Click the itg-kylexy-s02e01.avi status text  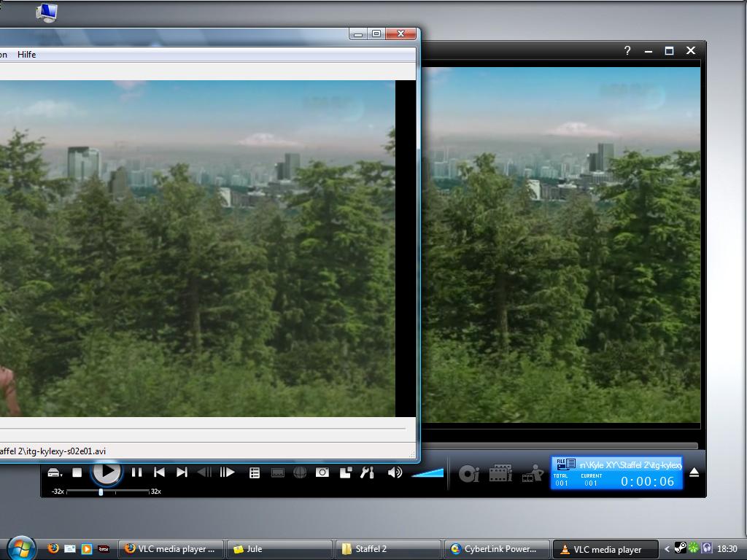tap(53, 451)
